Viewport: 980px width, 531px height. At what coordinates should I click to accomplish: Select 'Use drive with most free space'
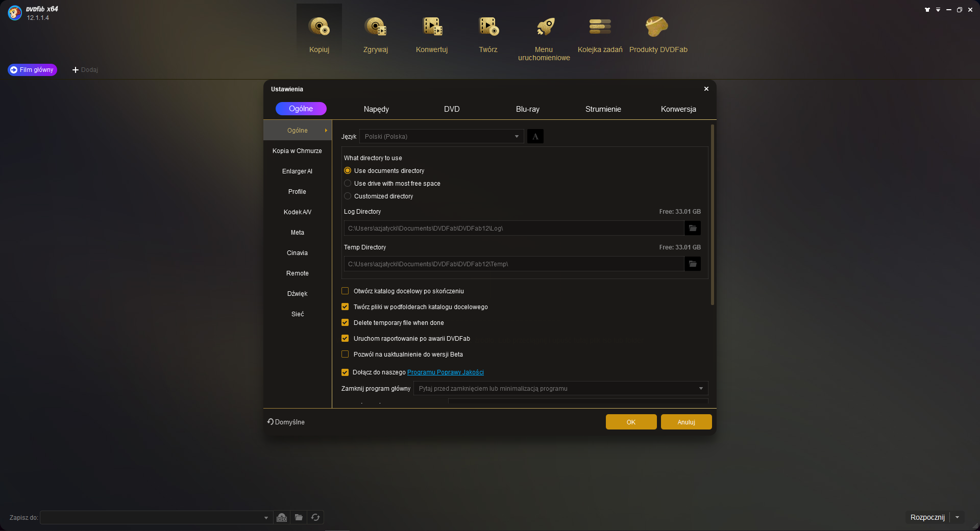coord(348,183)
